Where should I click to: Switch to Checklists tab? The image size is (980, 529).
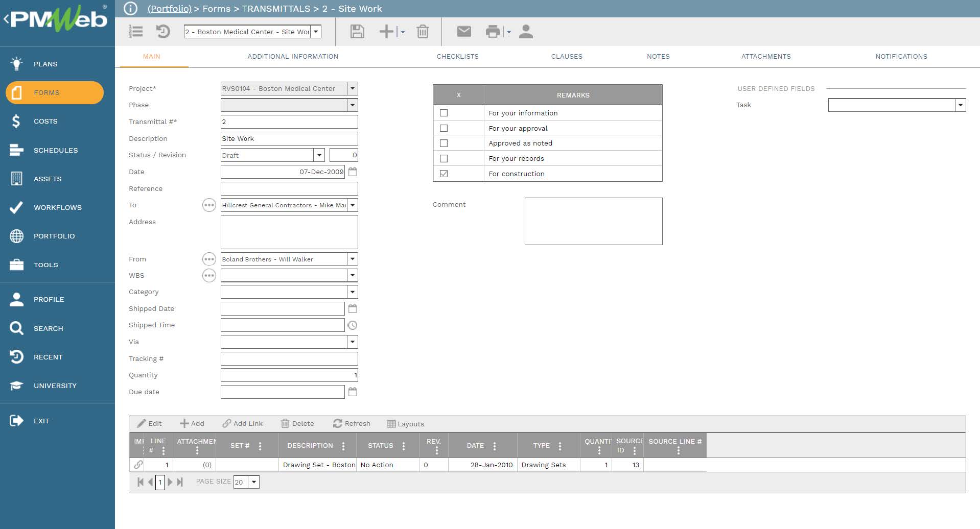pos(458,57)
